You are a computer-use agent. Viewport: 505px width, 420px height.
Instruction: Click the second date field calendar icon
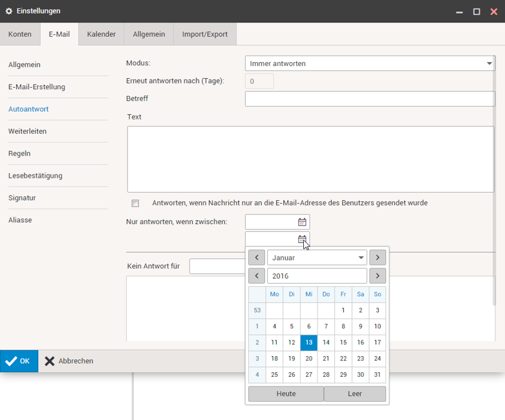(302, 240)
